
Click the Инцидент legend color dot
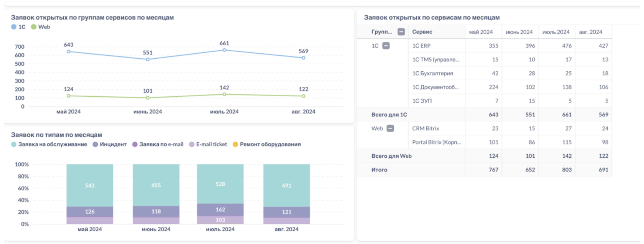95,144
